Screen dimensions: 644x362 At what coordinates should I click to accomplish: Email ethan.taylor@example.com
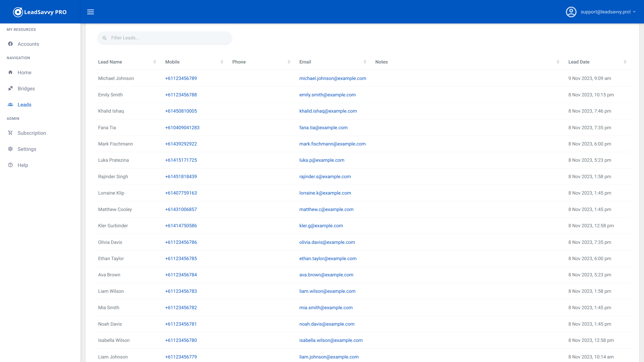point(328,259)
